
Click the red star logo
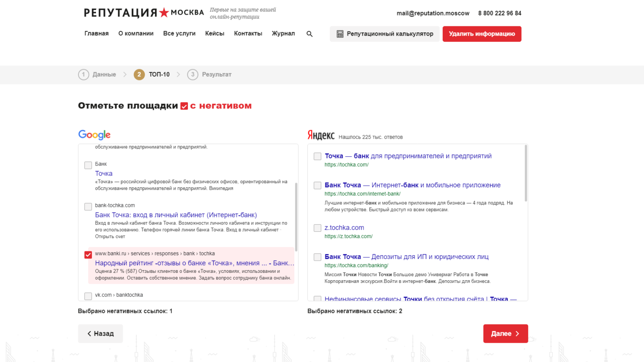(x=164, y=13)
